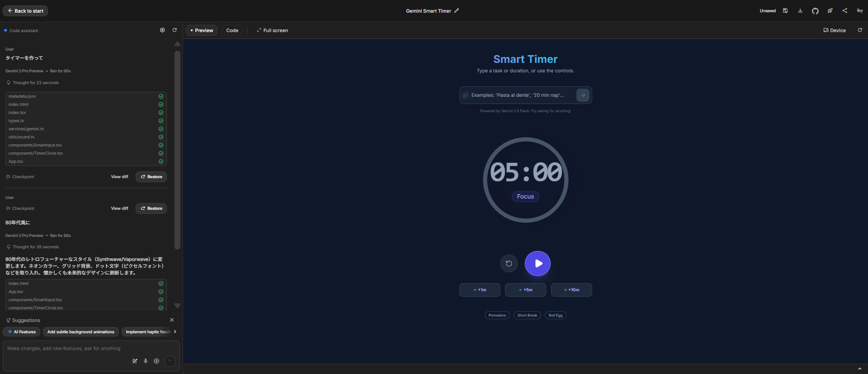The width and height of the screenshot is (868, 374).
Task: Expand the Thought for 23 seconds section
Action: point(35,83)
